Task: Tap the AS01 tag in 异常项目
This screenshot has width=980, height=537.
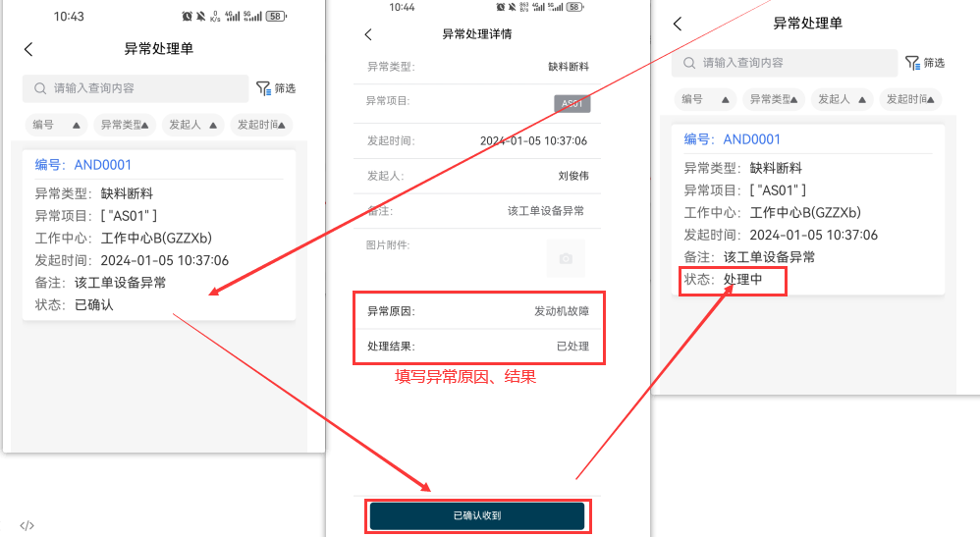Action: pyautogui.click(x=572, y=103)
